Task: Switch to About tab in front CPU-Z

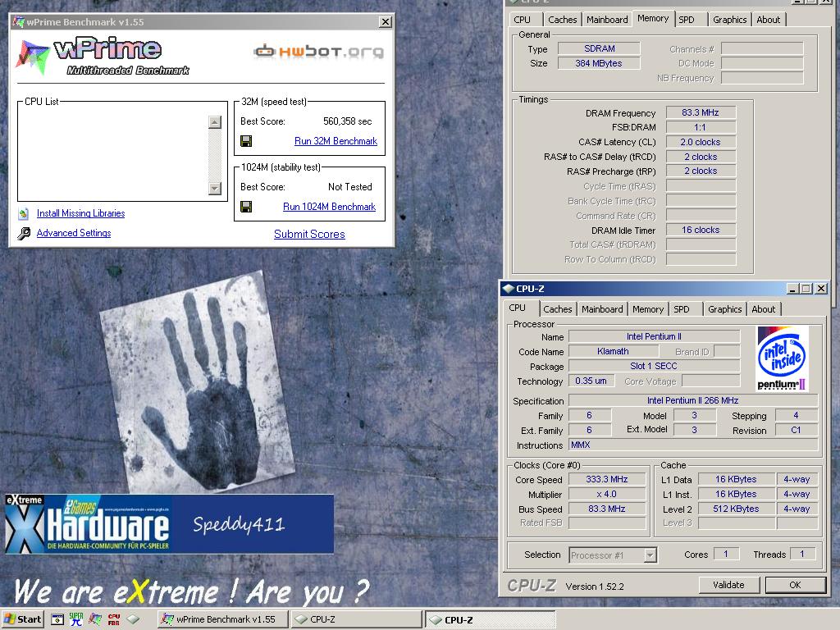Action: coord(764,309)
